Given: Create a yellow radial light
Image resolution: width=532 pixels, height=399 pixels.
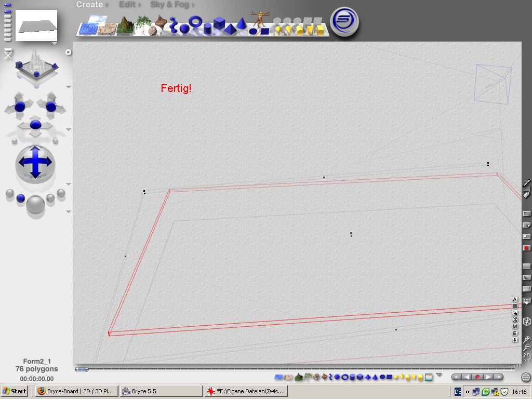Looking at the screenshot, I should [278, 30].
